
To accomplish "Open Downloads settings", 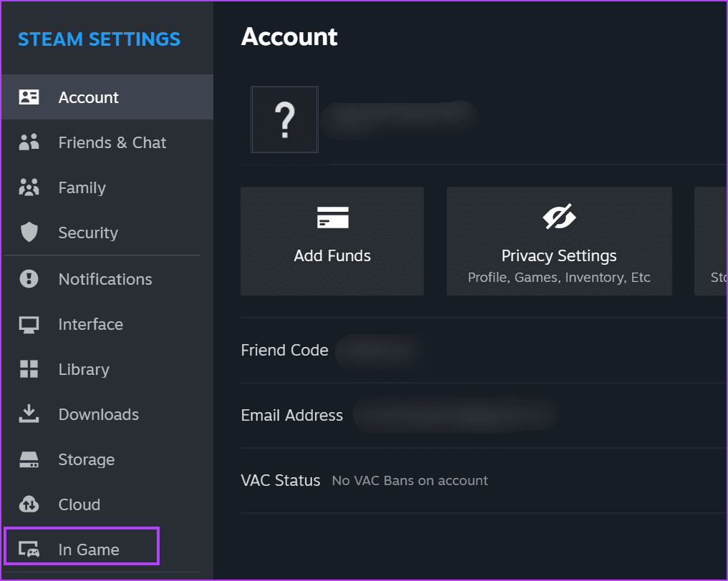I will click(x=107, y=414).
